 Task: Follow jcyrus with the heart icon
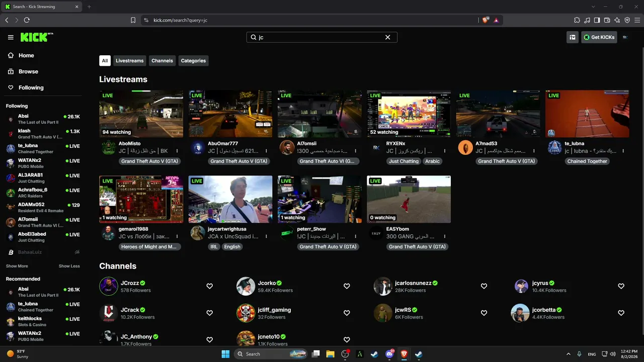point(621,286)
